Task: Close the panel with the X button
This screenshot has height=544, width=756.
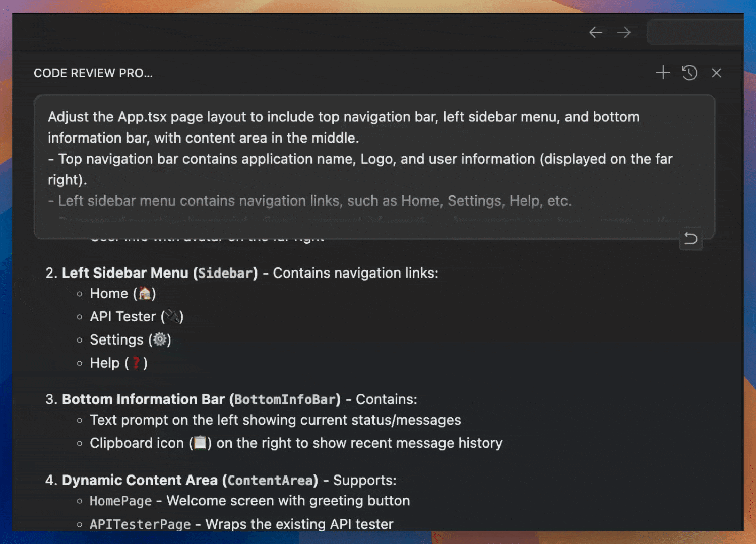Action: pyautogui.click(x=716, y=73)
